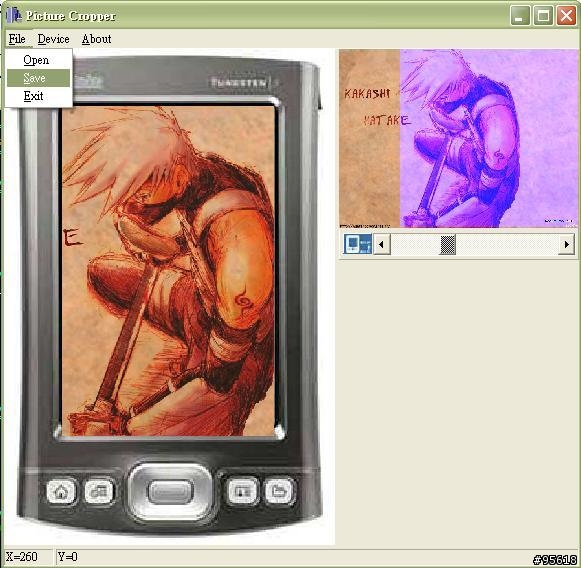581x568 pixels.
Task: Open the File menu
Action: click(17, 39)
